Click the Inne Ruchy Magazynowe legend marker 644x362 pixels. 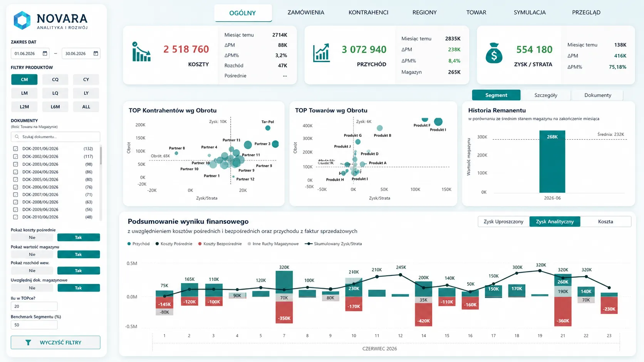pos(249,244)
